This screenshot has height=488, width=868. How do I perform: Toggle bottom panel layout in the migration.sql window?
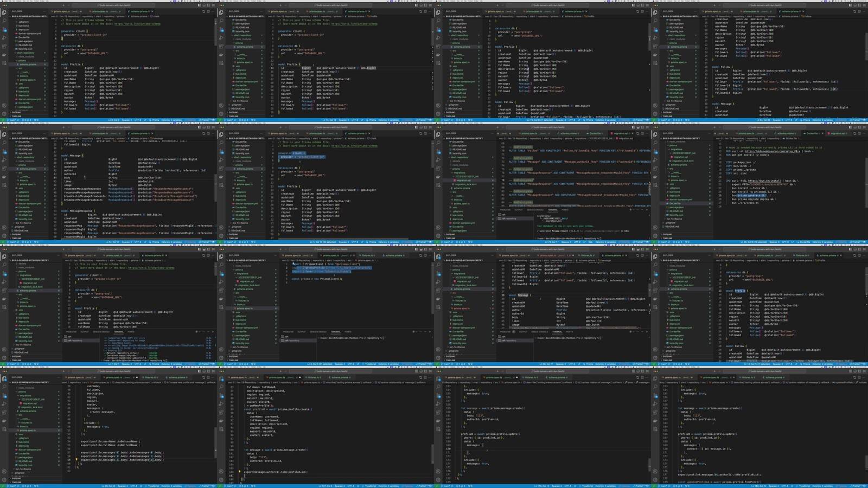[637, 127]
